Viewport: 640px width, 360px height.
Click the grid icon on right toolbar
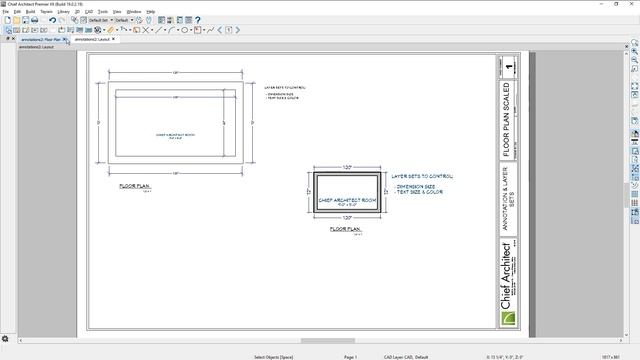pos(635,203)
